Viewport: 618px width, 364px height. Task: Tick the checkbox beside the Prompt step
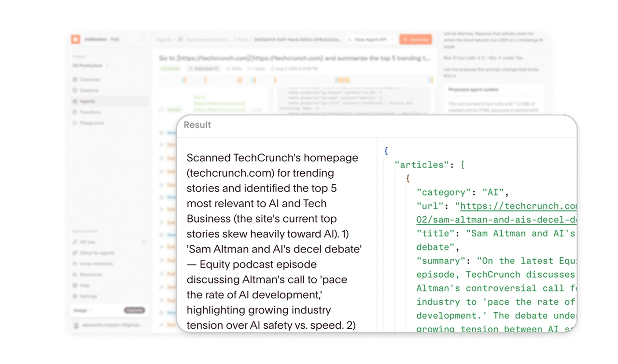tap(162, 110)
